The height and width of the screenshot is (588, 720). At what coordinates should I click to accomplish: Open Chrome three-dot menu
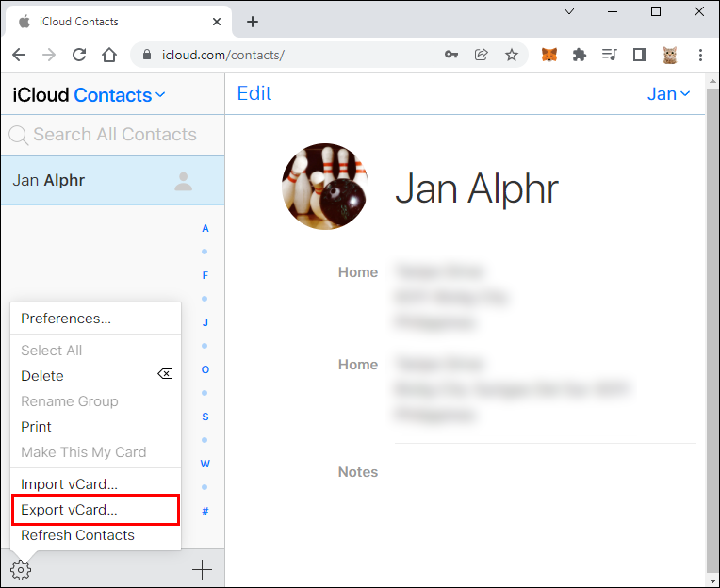pyautogui.click(x=700, y=55)
